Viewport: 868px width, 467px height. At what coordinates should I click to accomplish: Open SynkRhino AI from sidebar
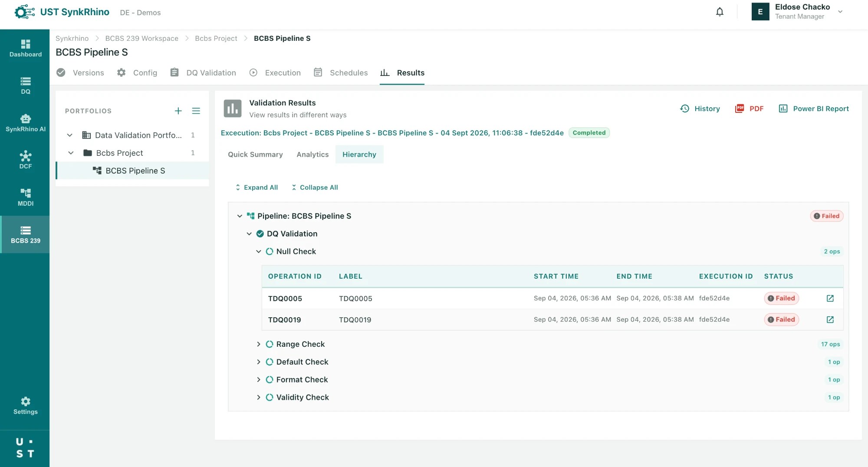tap(25, 123)
